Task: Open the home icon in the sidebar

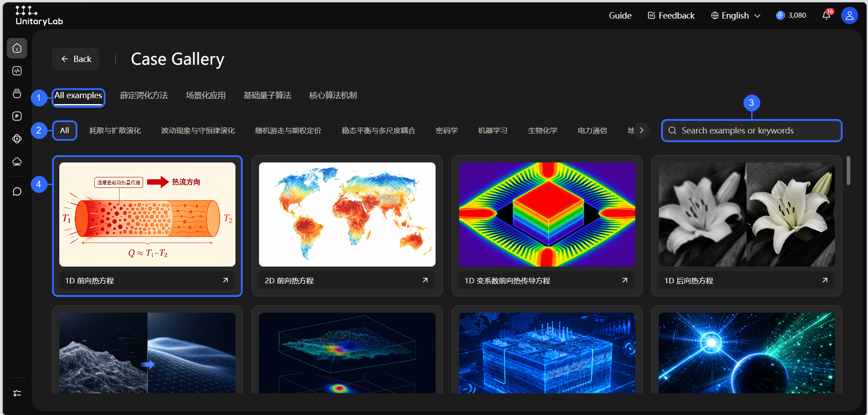Action: [x=17, y=48]
